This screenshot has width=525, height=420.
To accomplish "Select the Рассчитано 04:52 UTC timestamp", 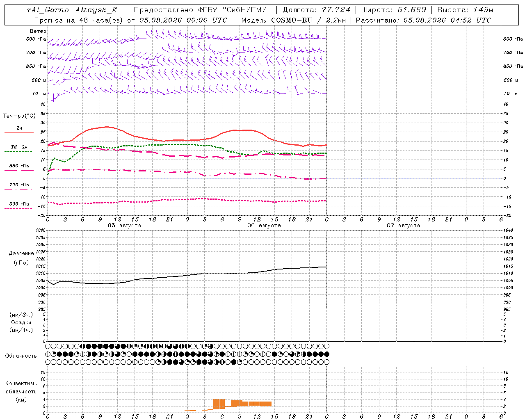I will (423, 20).
